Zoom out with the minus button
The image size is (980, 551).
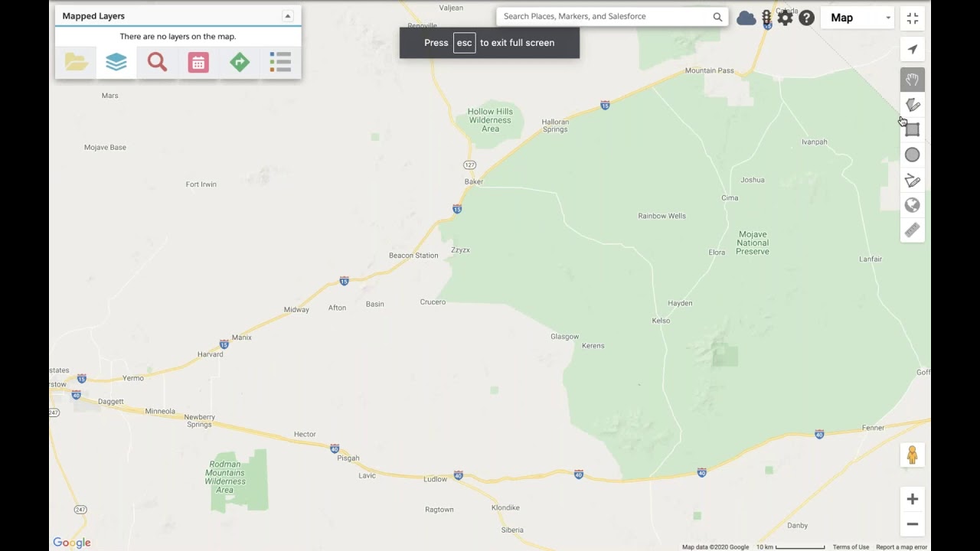click(x=913, y=525)
